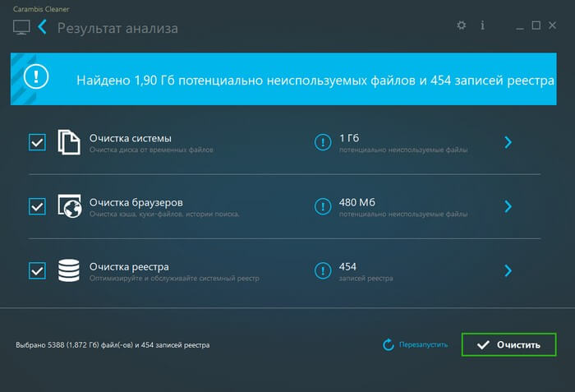Screen dimensions: 575x392
Task: Go back using the blue back arrow
Action: click(42, 27)
